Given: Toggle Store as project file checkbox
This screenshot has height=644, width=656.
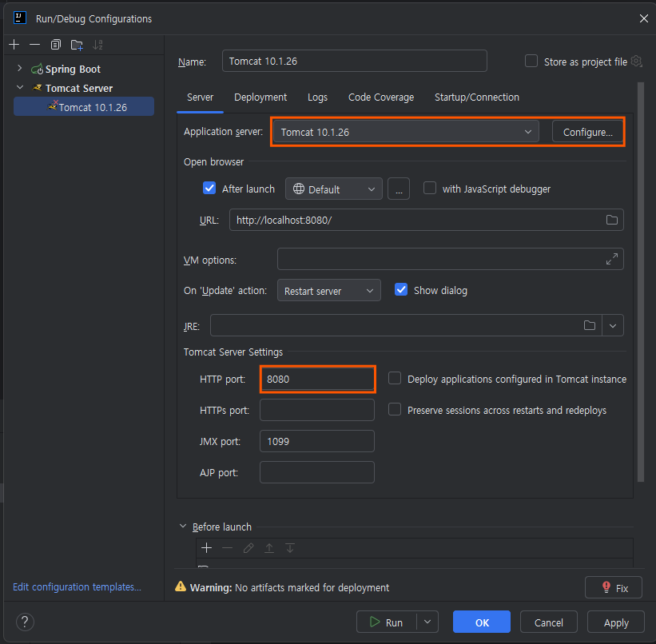Looking at the screenshot, I should [x=531, y=61].
